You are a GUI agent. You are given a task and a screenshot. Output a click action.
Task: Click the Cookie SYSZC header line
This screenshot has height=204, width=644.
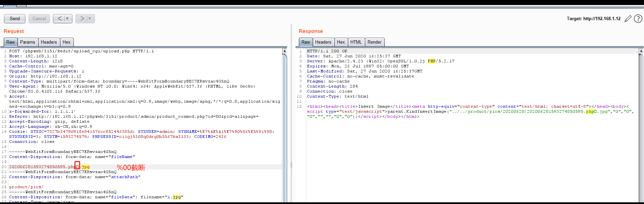click(x=142, y=134)
